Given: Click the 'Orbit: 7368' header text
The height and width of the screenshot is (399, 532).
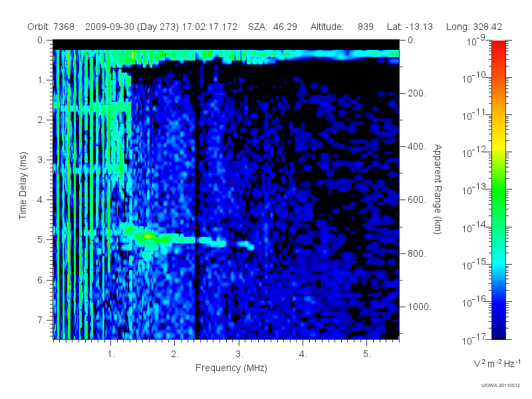Looking at the screenshot, I should [51, 27].
